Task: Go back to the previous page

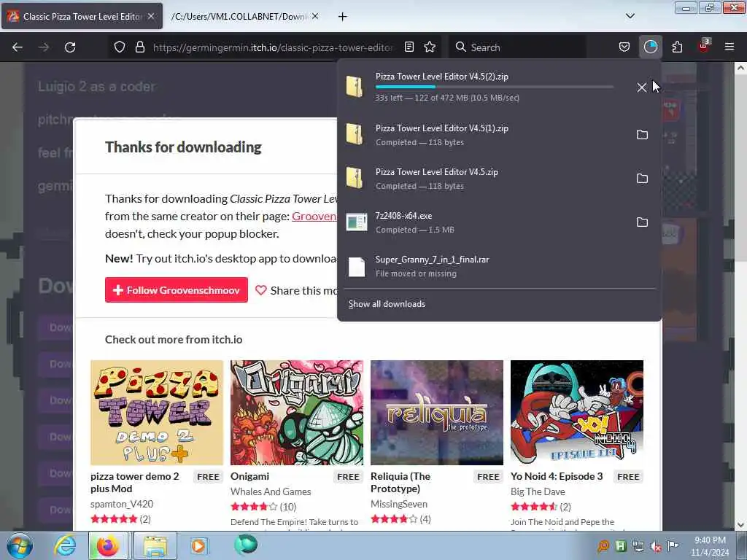Action: point(18,47)
